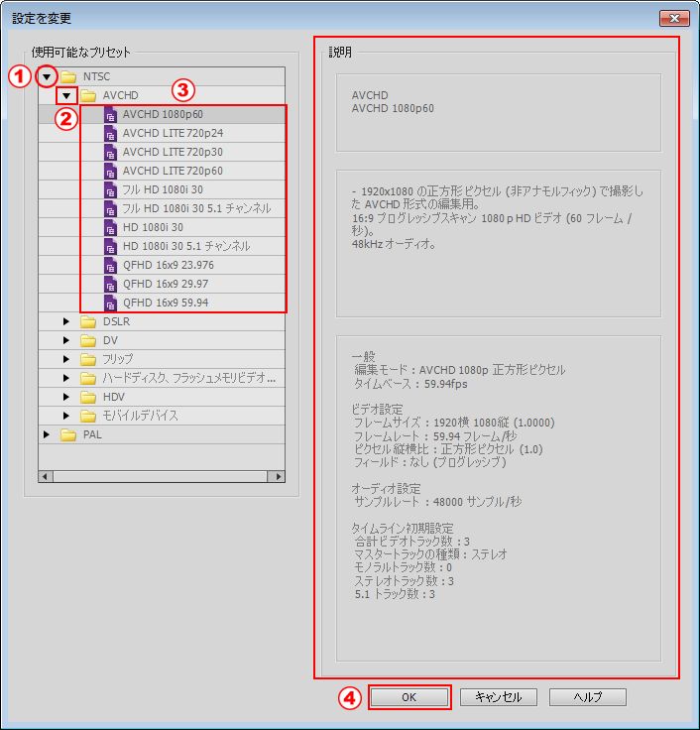
Task: Click preset icon for フル HD 1080i 30
Action: coord(110,190)
